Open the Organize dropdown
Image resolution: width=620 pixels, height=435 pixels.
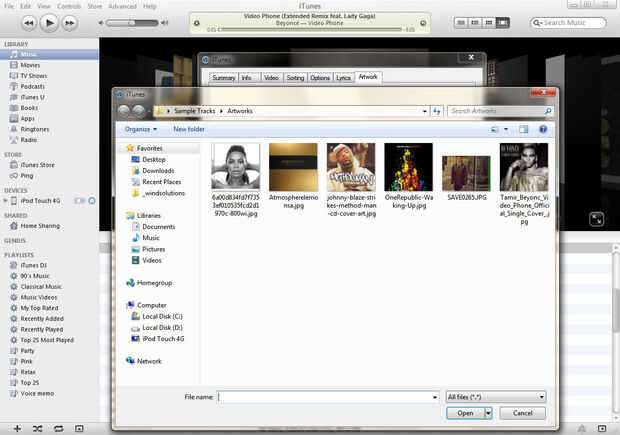[141, 129]
